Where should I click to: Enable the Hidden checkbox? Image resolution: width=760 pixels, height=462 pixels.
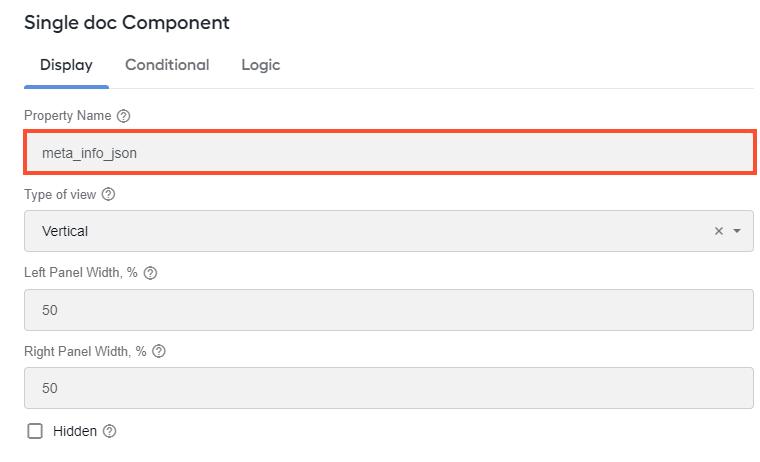(35, 431)
